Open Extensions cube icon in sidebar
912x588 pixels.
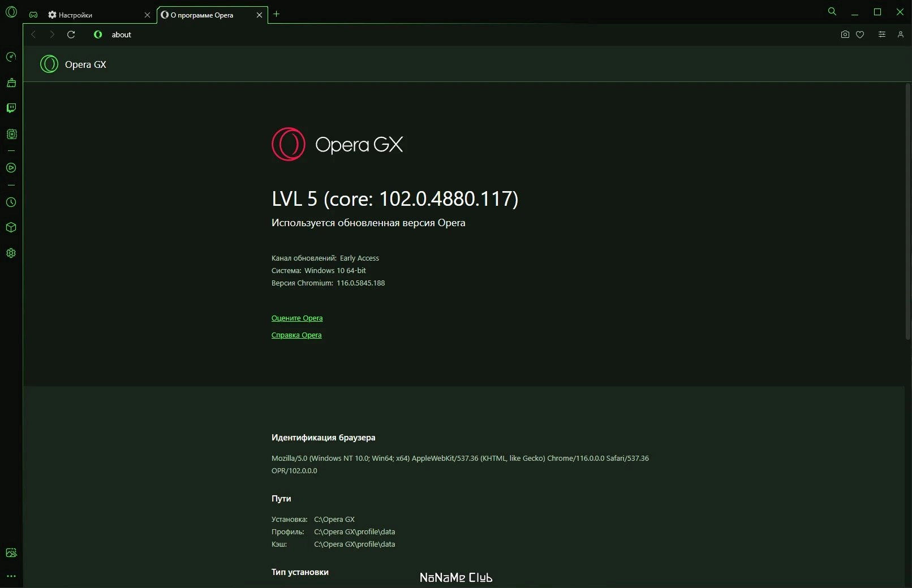[x=11, y=227]
